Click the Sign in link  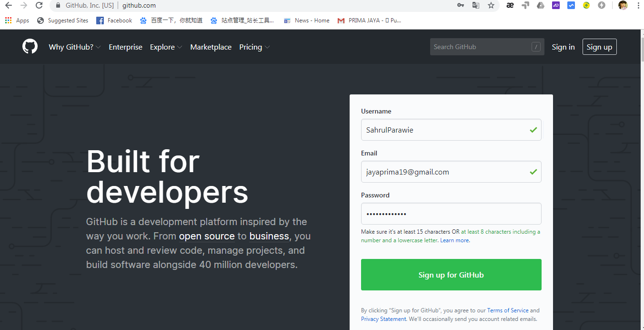[x=563, y=47]
